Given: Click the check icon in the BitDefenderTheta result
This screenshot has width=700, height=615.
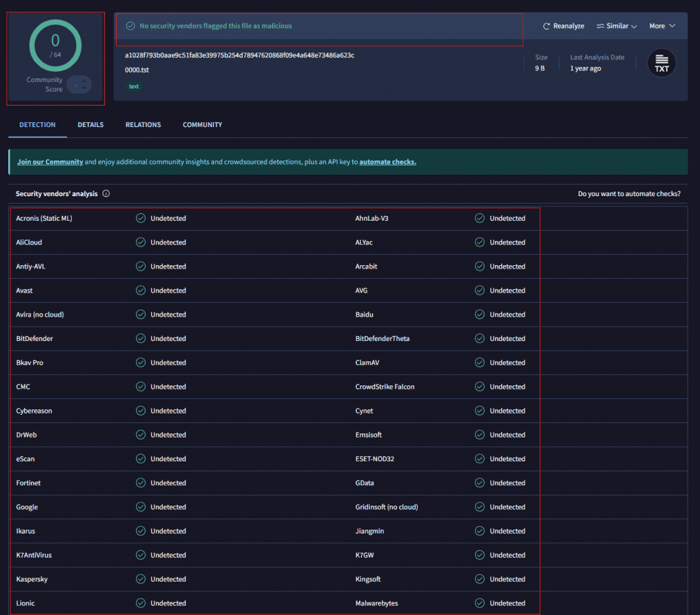Looking at the screenshot, I should (480, 339).
